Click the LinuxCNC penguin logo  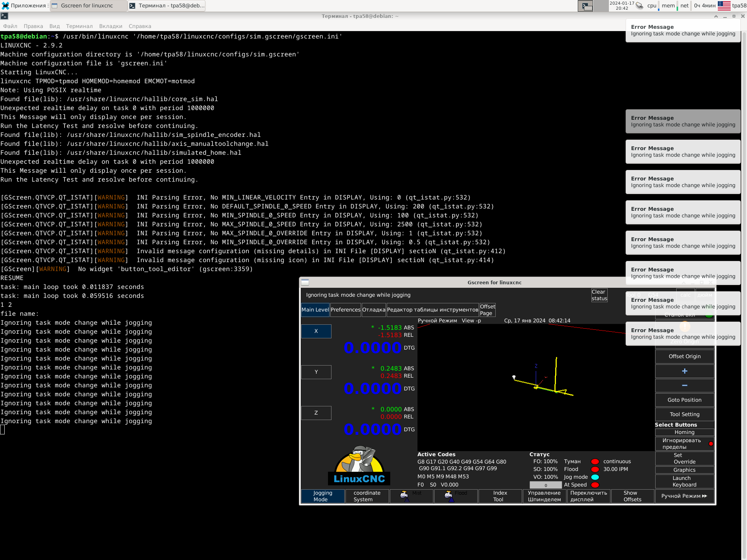(359, 465)
